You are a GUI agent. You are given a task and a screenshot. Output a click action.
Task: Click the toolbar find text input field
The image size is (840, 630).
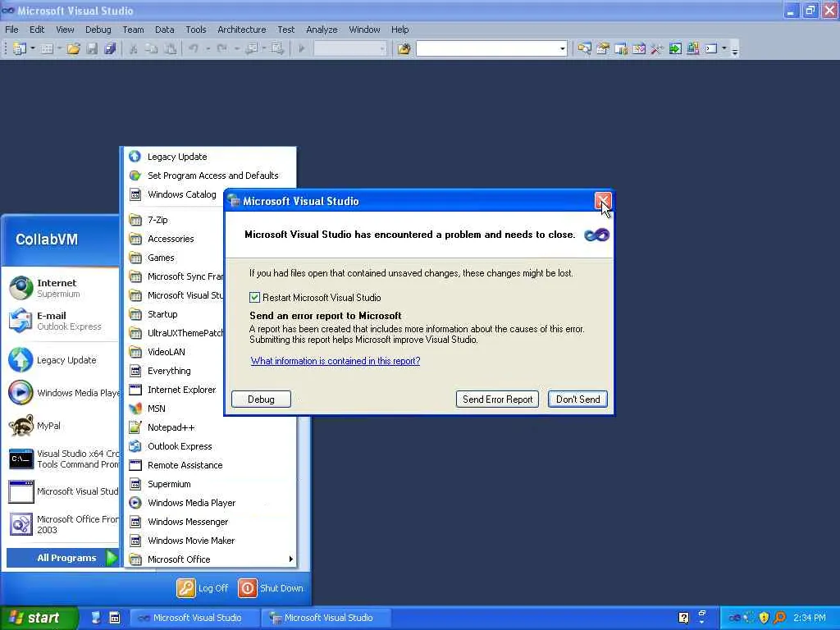pos(487,48)
